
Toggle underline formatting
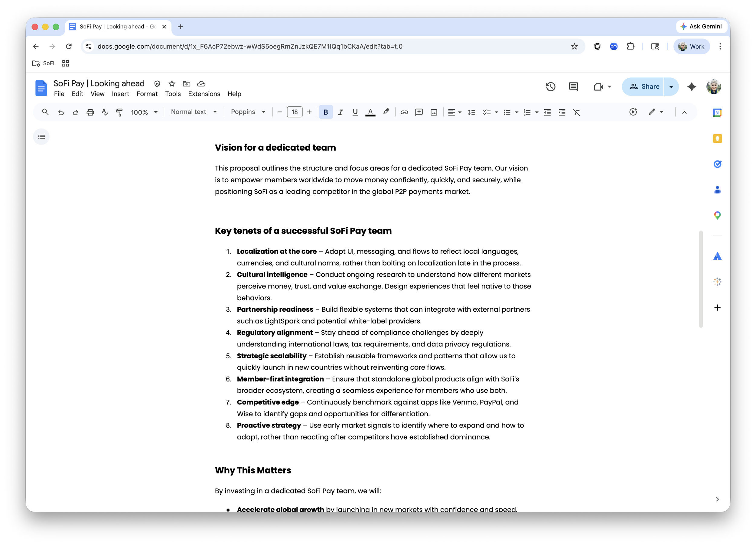tap(355, 112)
